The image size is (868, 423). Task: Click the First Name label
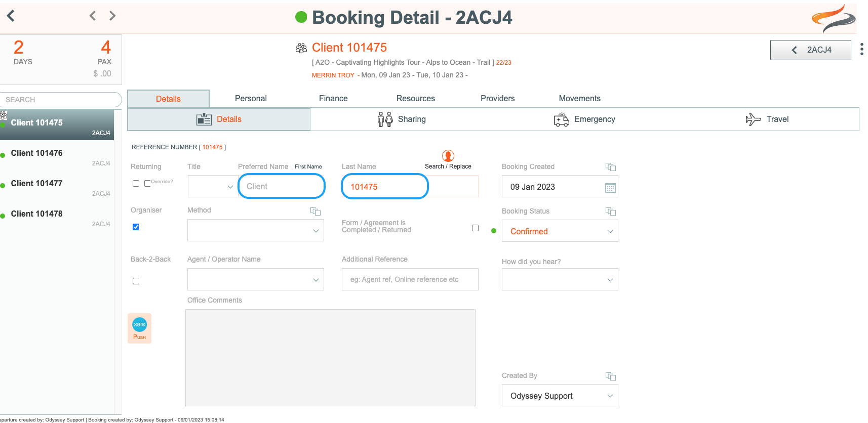[x=308, y=166]
